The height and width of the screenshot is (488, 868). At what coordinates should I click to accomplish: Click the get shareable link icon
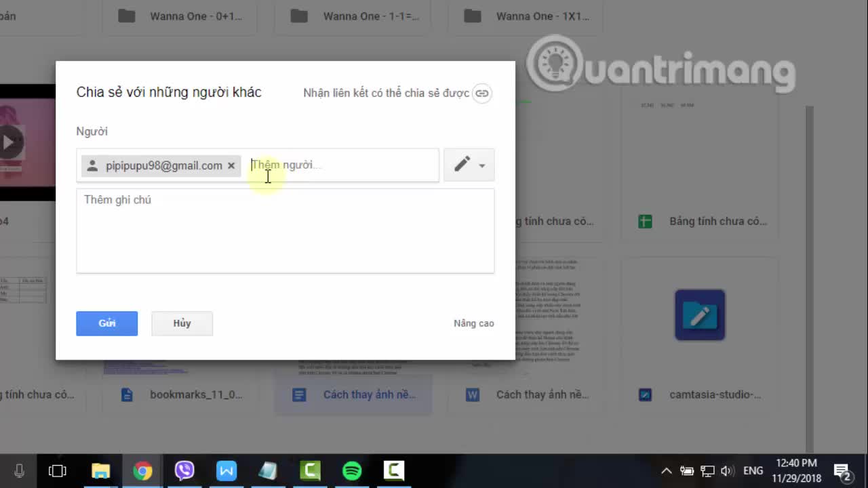coord(482,93)
